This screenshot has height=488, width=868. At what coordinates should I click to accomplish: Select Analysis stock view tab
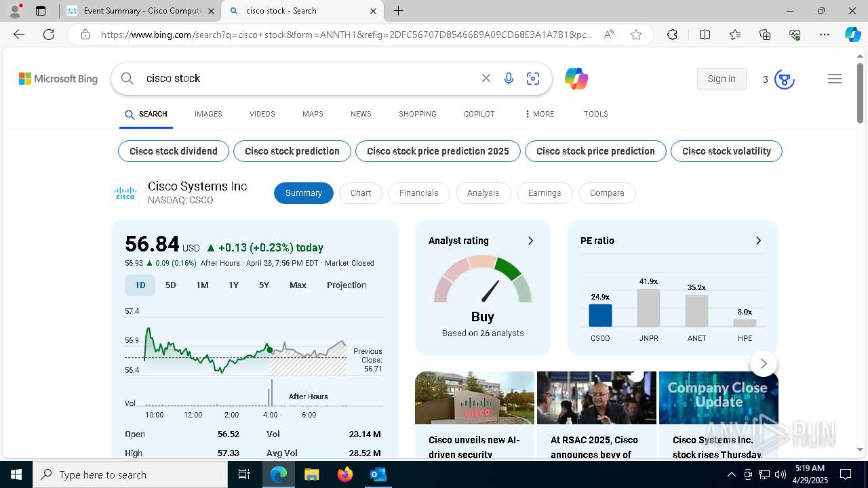483,193
